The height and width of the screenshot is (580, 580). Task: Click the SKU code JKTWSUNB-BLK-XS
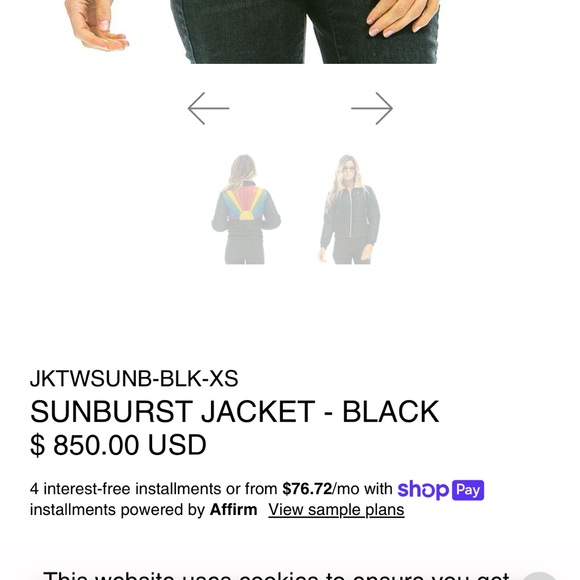click(134, 378)
